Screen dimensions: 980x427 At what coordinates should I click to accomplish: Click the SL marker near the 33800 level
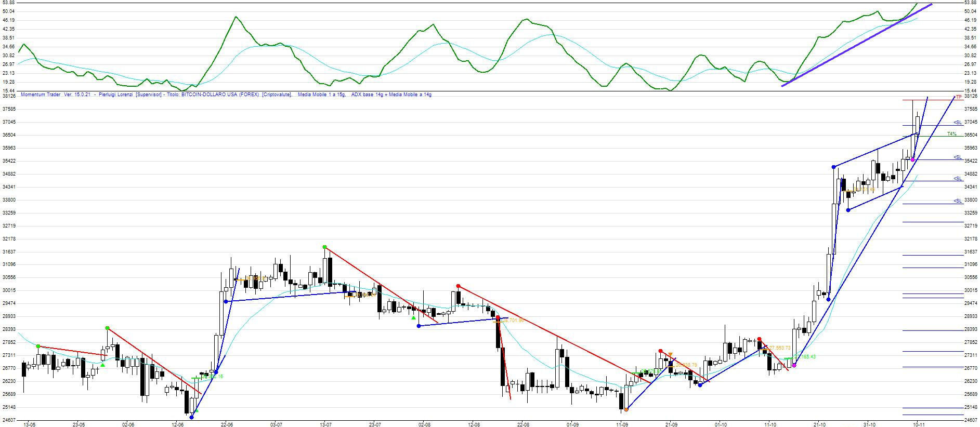pyautogui.click(x=957, y=201)
